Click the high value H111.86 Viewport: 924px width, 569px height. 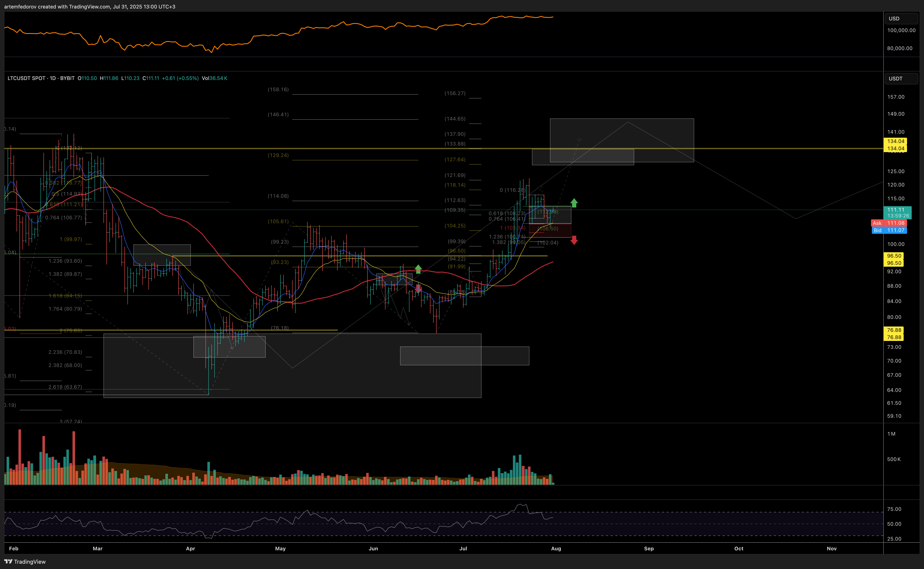tap(109, 78)
